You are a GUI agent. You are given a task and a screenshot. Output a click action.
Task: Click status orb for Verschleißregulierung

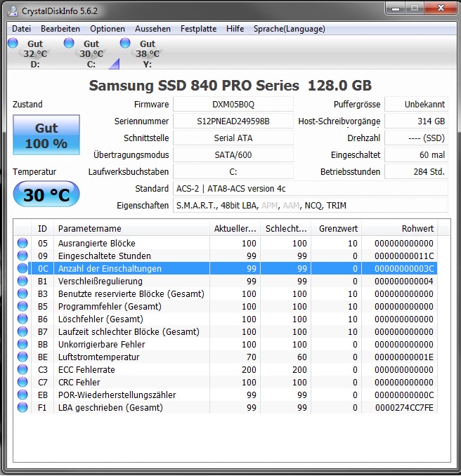[22, 281]
